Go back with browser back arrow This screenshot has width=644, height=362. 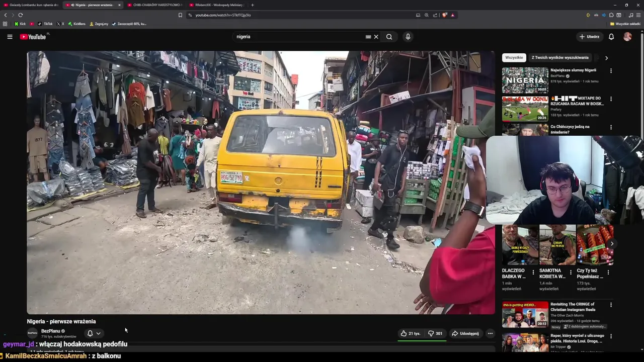(x=6, y=15)
